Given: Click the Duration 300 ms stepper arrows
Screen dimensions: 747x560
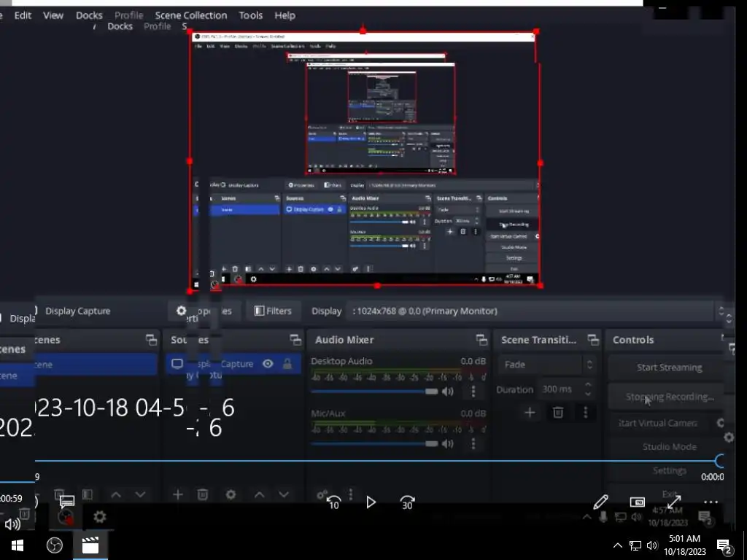Looking at the screenshot, I should click(x=588, y=389).
